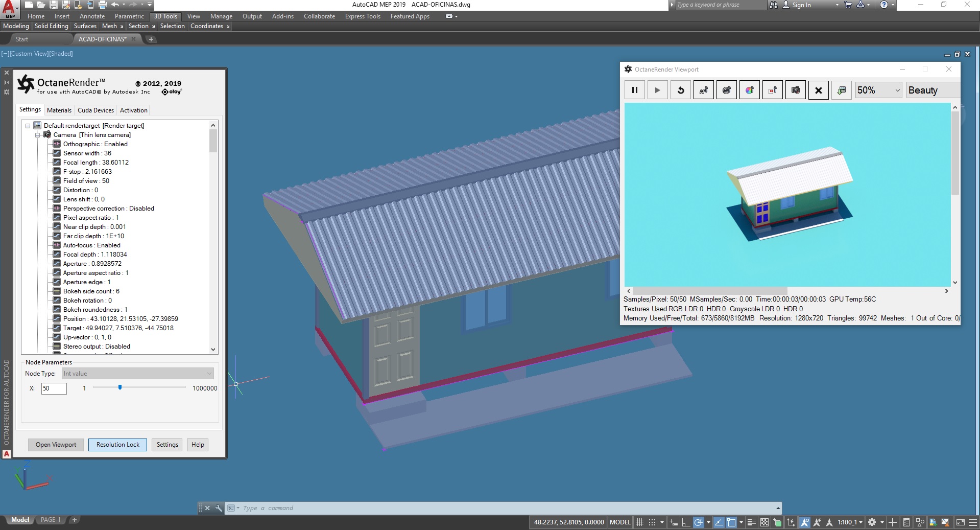The height and width of the screenshot is (530, 980).
Task: Click the Plot printer icon in quick access toolbar
Action: click(x=103, y=5)
